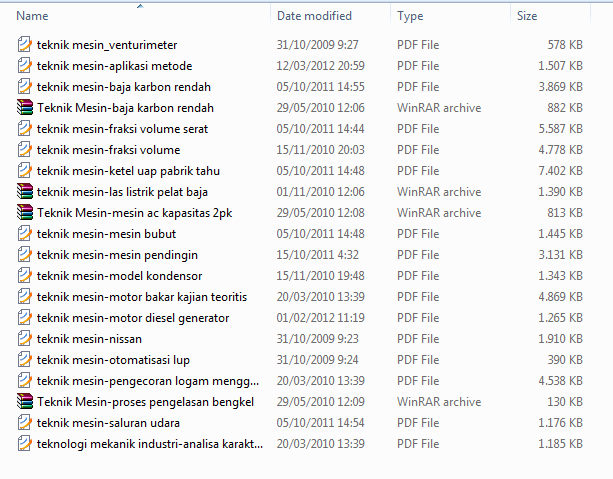The image size is (613, 479).
Task: Click the date 01/02/2012 11:19
Action: click(x=321, y=318)
